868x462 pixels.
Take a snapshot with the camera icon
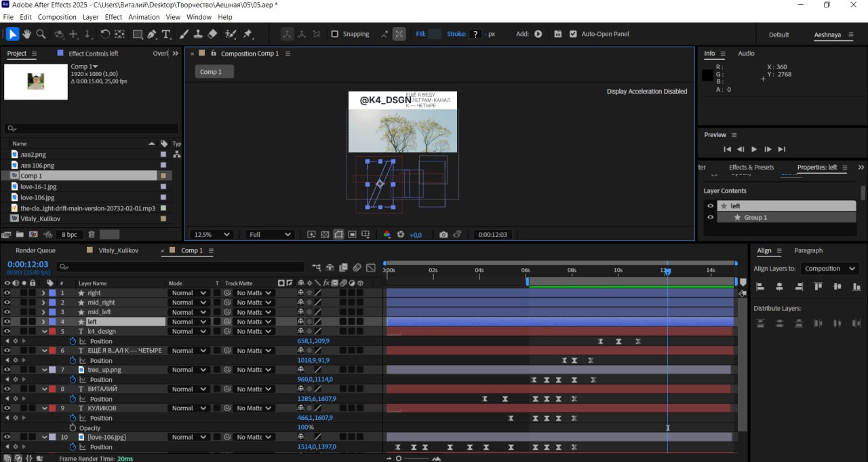pyautogui.click(x=443, y=235)
